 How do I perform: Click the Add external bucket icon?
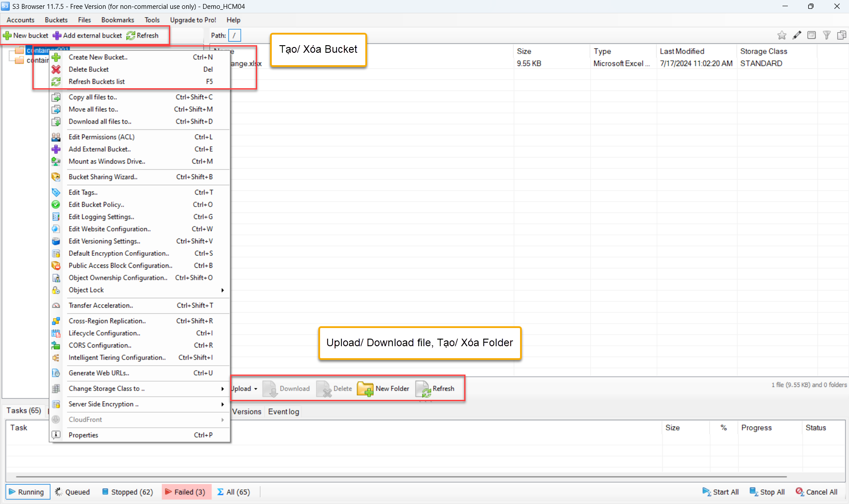click(x=57, y=35)
